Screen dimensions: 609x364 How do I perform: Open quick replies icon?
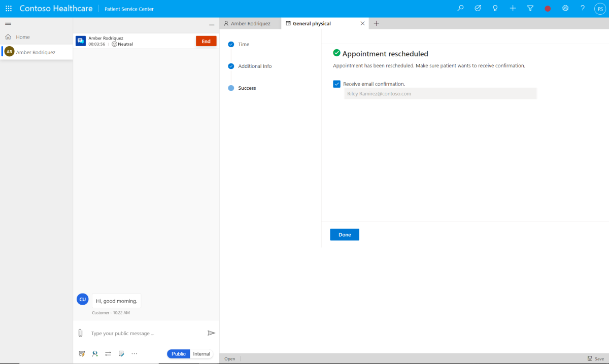(82, 354)
